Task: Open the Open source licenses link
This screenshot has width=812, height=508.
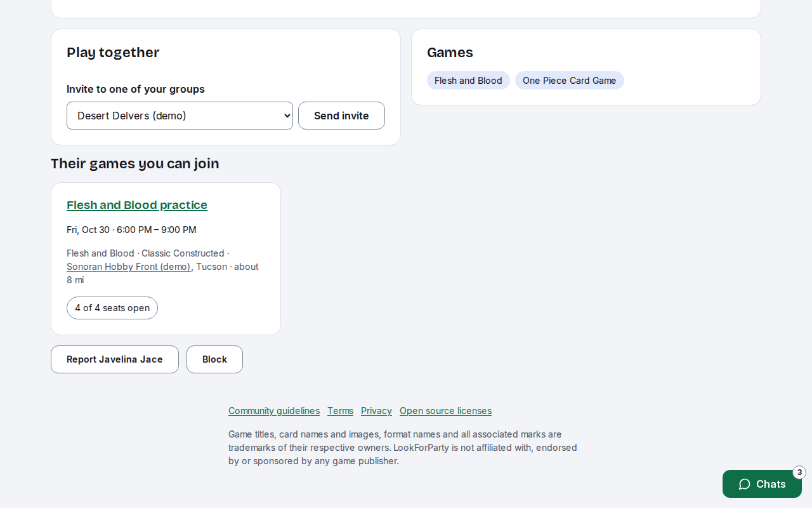Action: (445, 411)
